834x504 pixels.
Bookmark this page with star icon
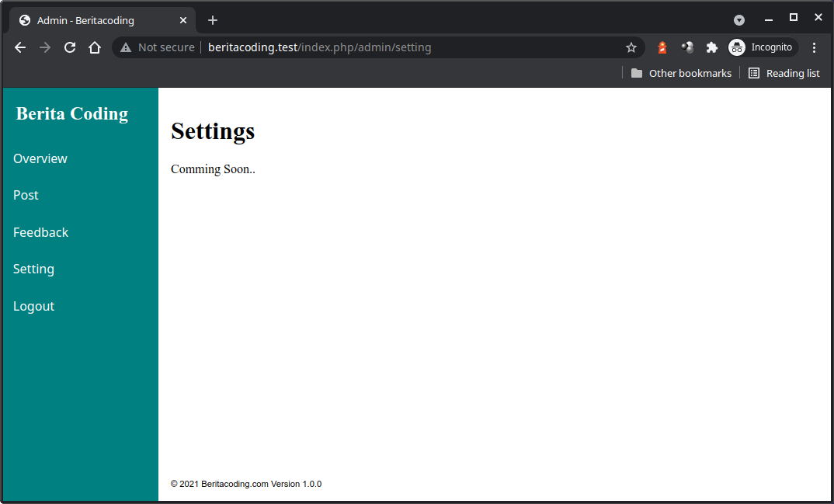631,47
